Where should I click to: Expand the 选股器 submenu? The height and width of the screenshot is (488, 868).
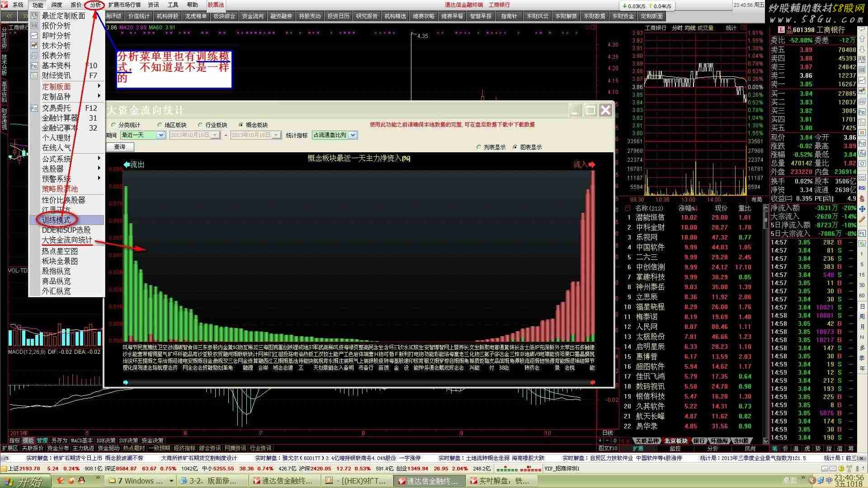click(66, 169)
